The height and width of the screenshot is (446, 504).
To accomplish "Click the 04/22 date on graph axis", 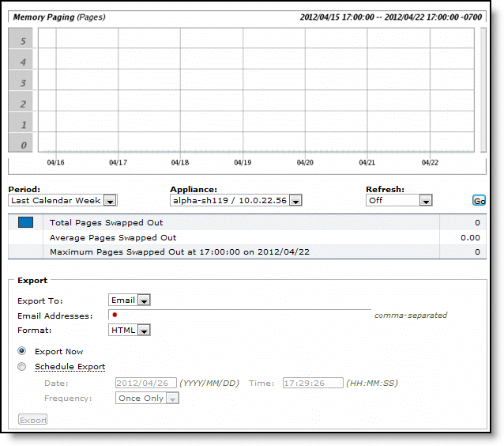I will pyautogui.click(x=430, y=163).
